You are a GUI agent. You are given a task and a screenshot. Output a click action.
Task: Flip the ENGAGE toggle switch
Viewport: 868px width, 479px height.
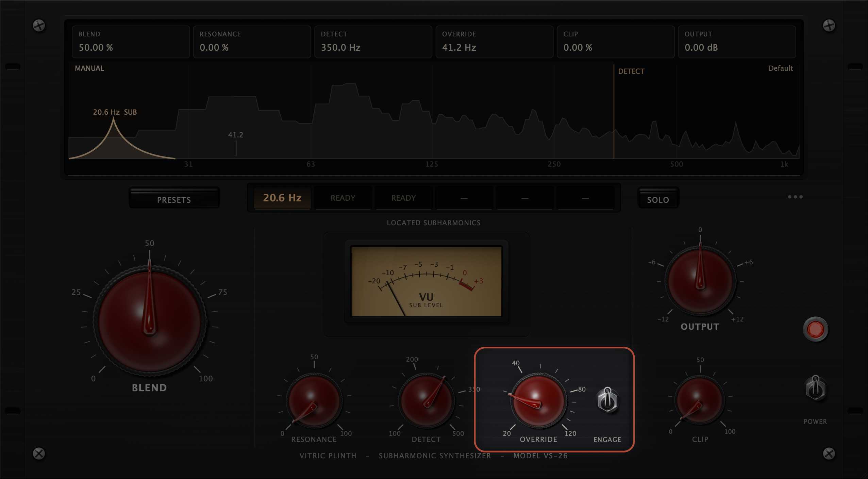608,400
